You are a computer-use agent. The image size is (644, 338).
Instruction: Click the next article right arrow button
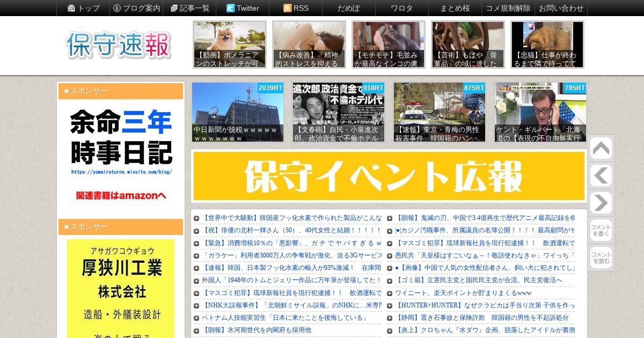(601, 203)
